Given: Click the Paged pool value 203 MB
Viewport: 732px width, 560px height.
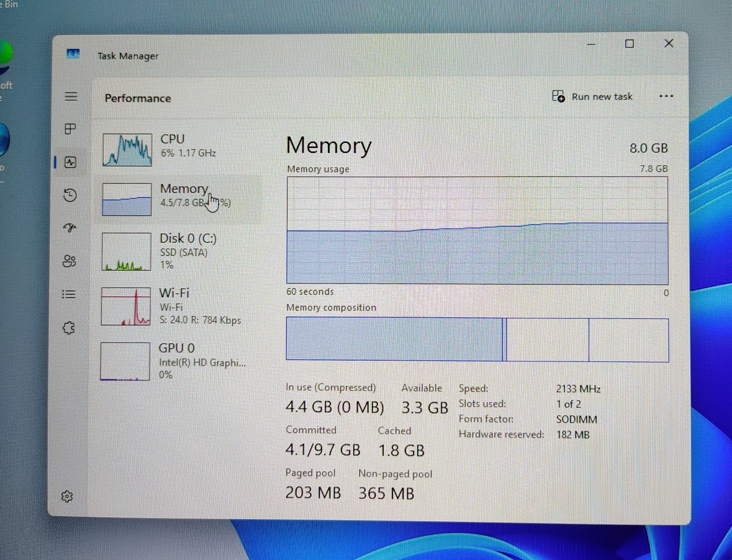Looking at the screenshot, I should (x=313, y=492).
